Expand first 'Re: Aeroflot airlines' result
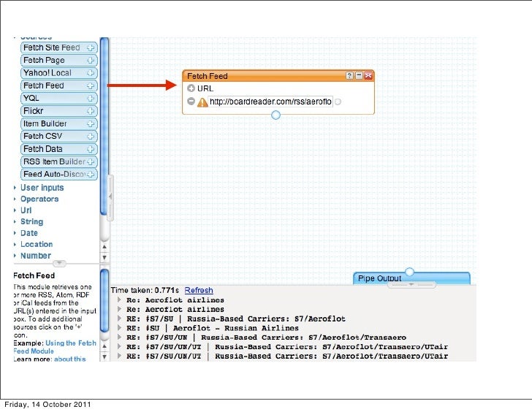The height and width of the screenshot is (412, 532). [x=119, y=300]
